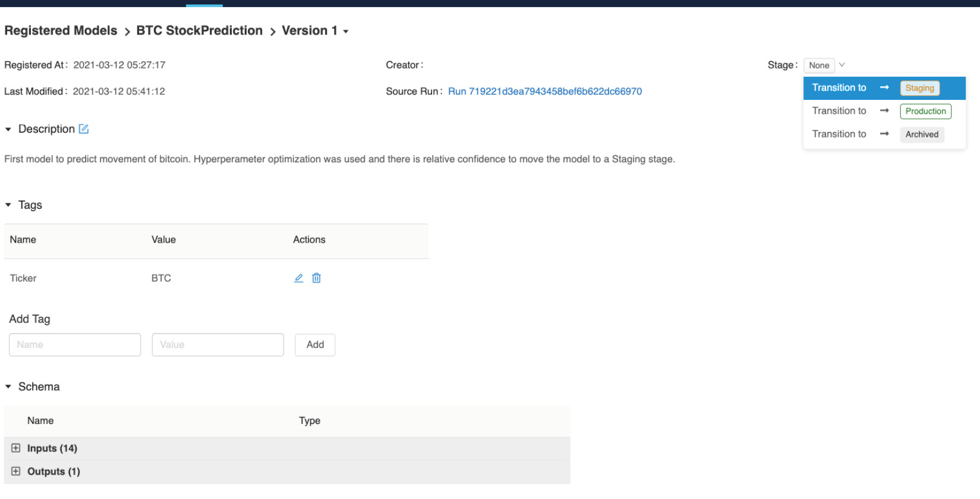Delete the Ticker tag

tap(317, 278)
